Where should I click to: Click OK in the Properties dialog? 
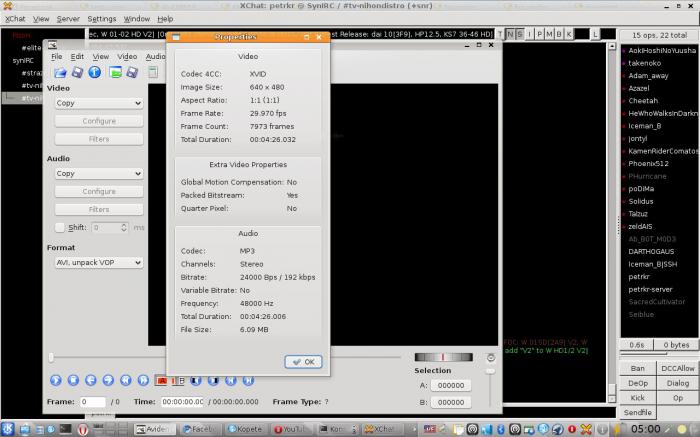[x=303, y=362]
